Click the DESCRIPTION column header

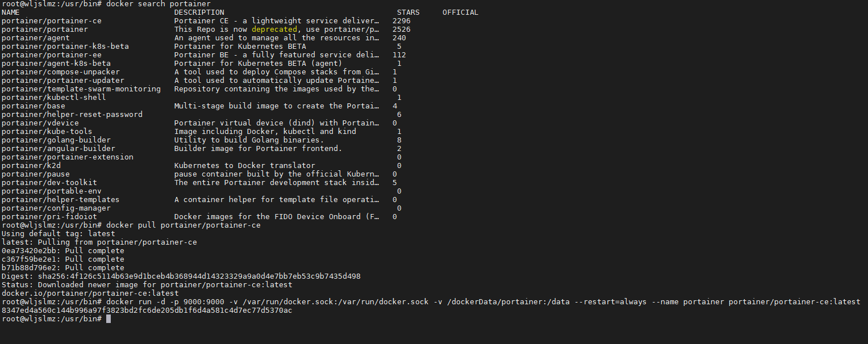coord(199,12)
